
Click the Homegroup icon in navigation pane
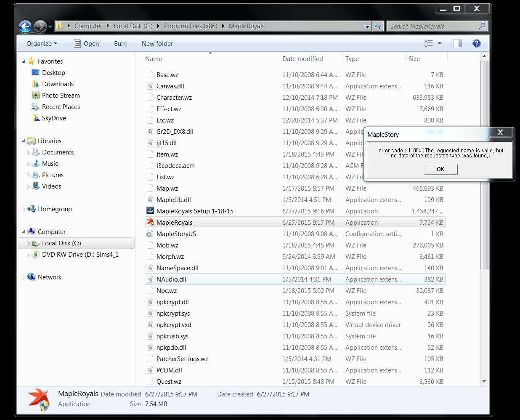click(32, 209)
